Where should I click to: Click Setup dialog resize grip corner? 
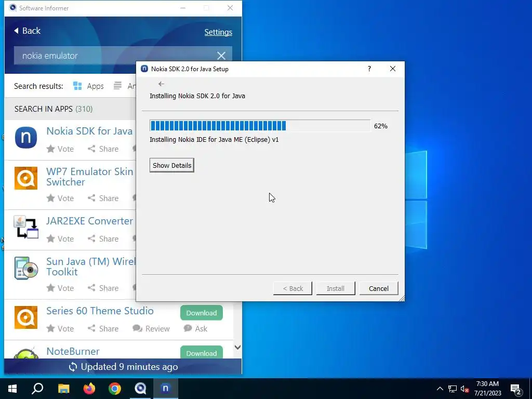[402, 298]
